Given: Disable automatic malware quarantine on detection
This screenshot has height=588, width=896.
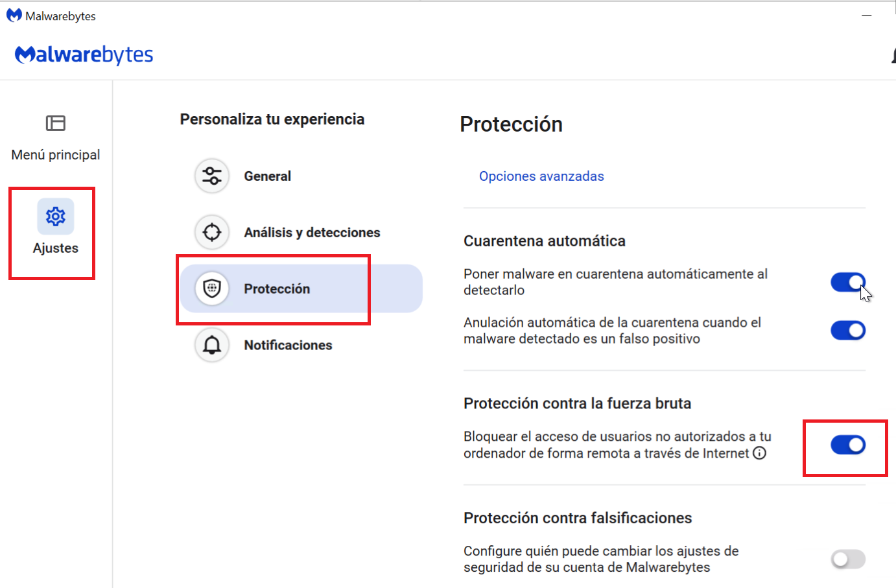Looking at the screenshot, I should pyautogui.click(x=847, y=282).
